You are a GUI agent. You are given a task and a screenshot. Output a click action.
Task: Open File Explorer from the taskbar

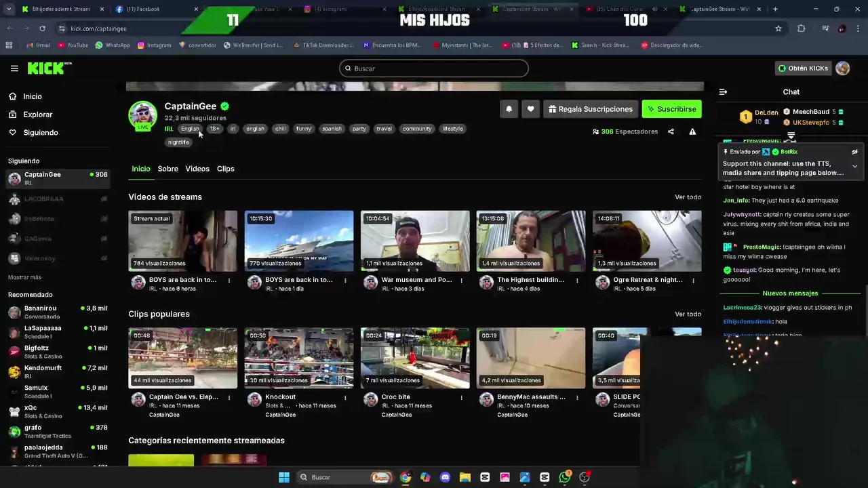[x=465, y=477]
